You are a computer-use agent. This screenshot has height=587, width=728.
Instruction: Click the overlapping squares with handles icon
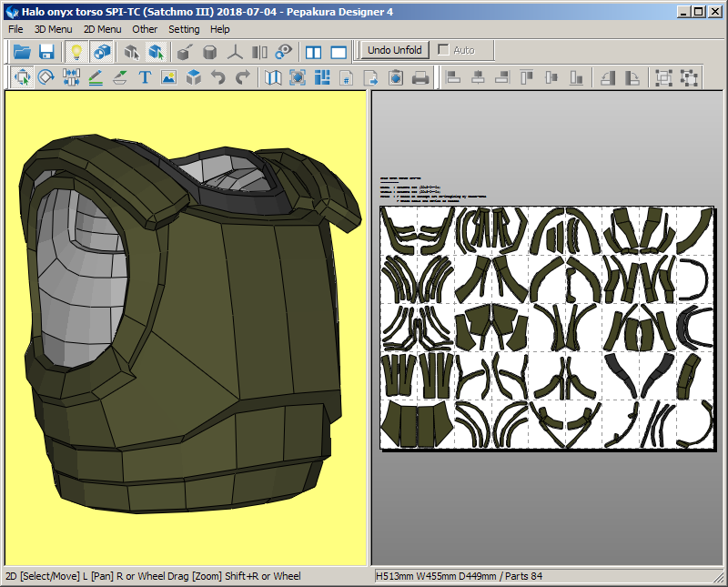coord(664,77)
